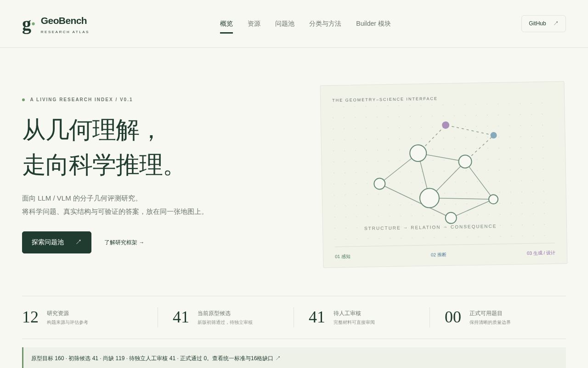
Task: Open the Builder 模块 tab
Action: click(x=373, y=24)
